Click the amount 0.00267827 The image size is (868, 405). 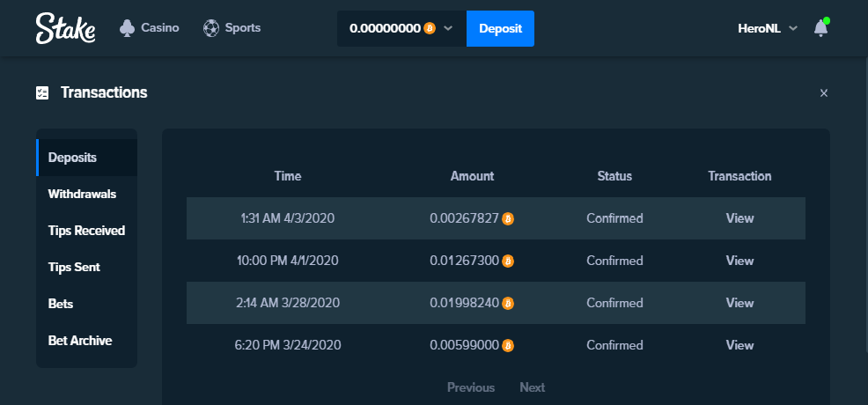click(465, 218)
